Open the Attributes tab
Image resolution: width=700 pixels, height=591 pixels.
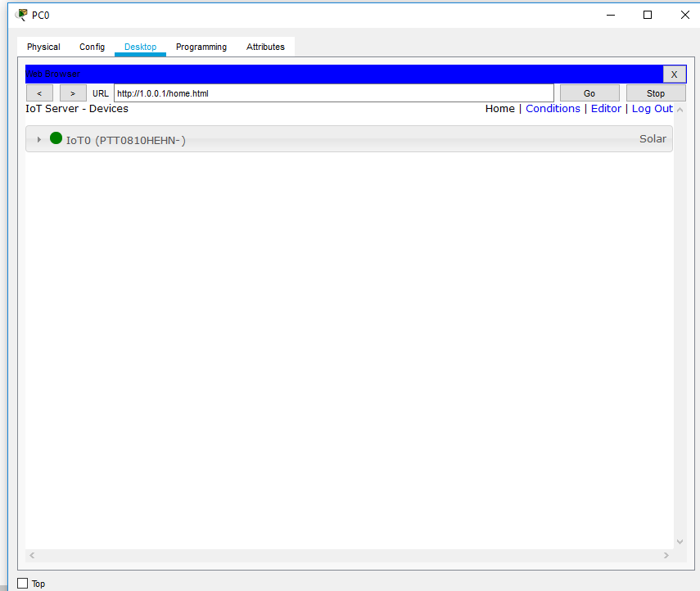[265, 47]
